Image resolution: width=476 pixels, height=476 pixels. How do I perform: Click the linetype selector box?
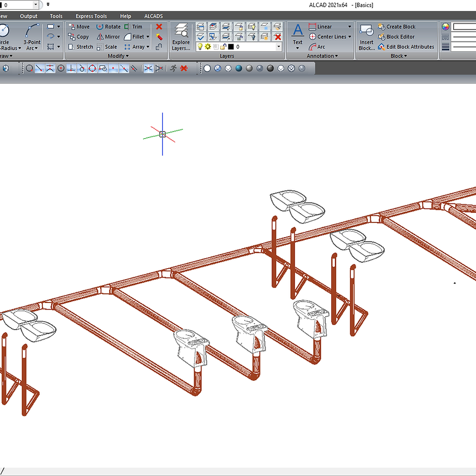pyautogui.click(x=464, y=37)
